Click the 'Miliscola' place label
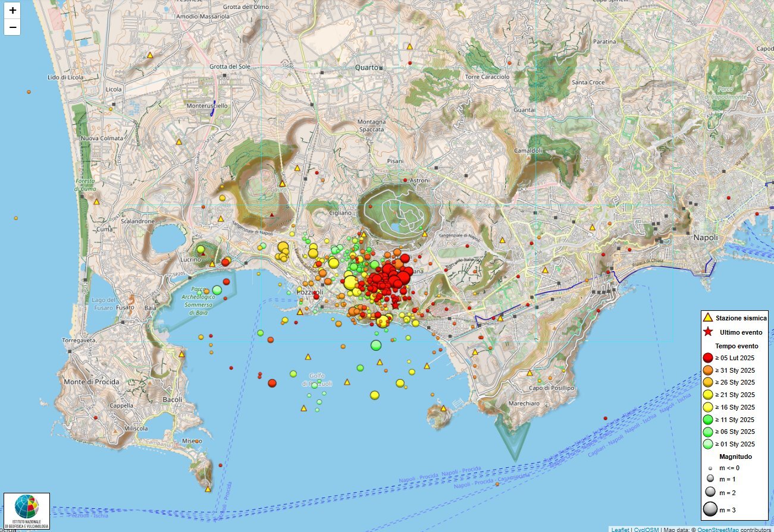The image size is (774, 532). 136,428
